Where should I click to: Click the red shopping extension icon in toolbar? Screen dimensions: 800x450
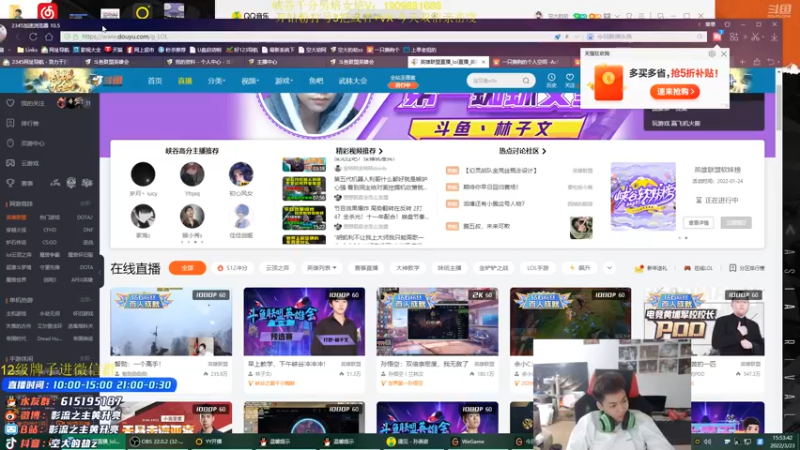click(x=717, y=37)
